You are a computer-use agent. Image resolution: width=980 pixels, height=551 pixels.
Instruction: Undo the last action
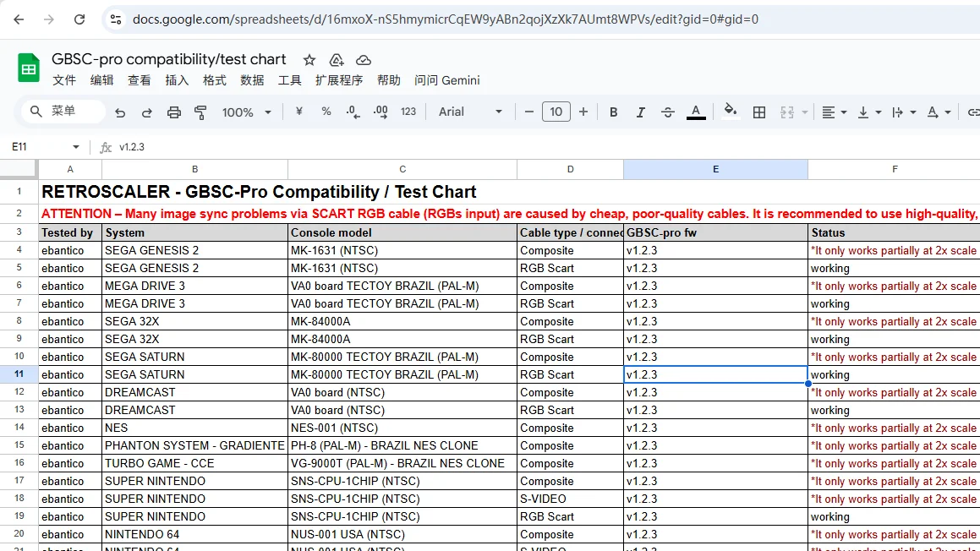coord(120,112)
